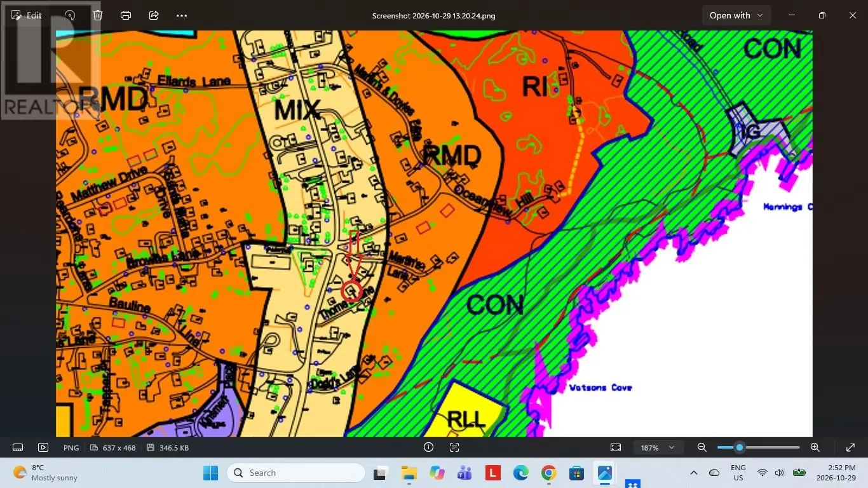Click the taskbar Search box
Viewport: 868px width, 488px height.
(x=296, y=473)
